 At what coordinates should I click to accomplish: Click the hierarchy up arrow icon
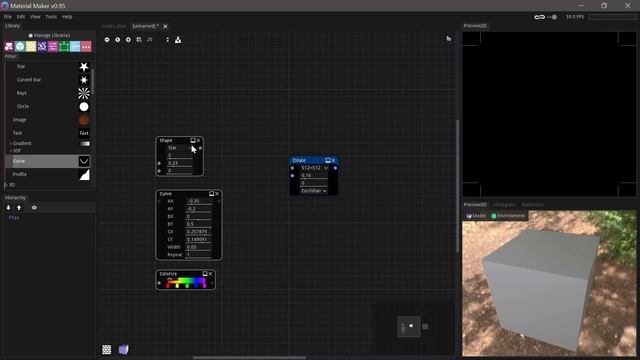click(x=19, y=208)
